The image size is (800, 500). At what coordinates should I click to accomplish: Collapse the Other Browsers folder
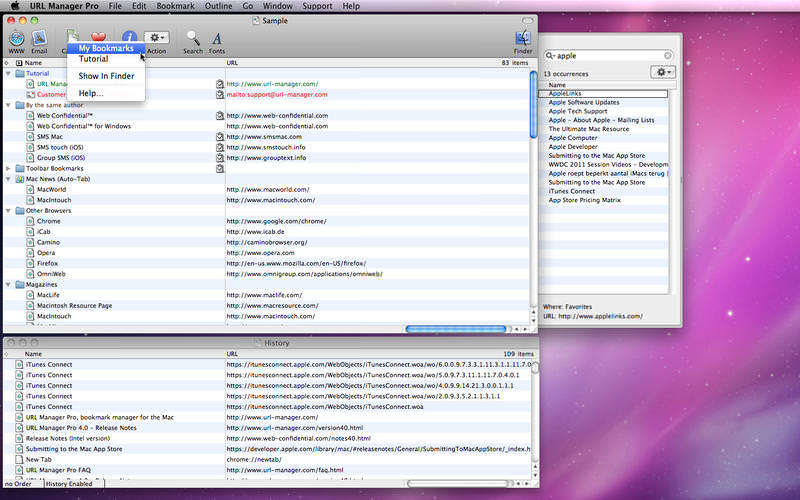coord(8,211)
